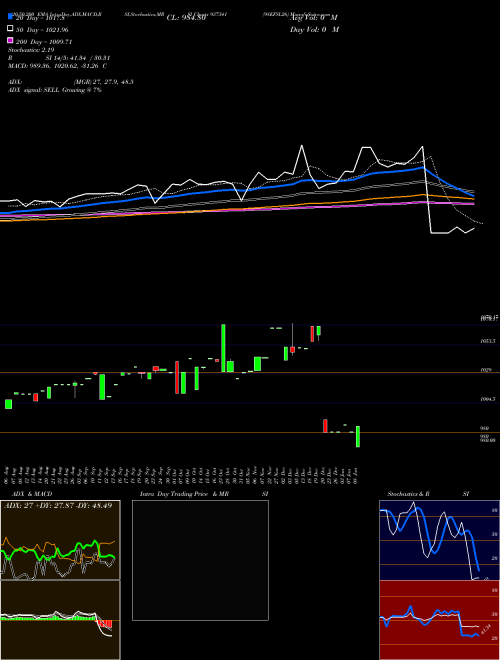
Task: Click the magenta 200 Day EMA legend swatch
Action: (x=11, y=40)
